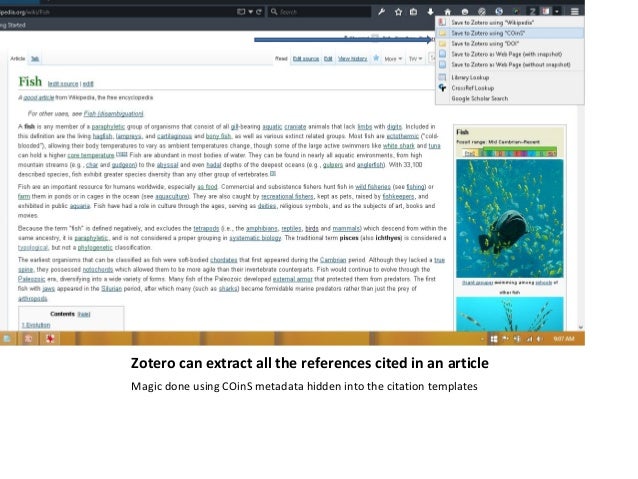The height and width of the screenshot is (479, 638).
Task: Follow the Cambrian link
Action: pos(333,260)
